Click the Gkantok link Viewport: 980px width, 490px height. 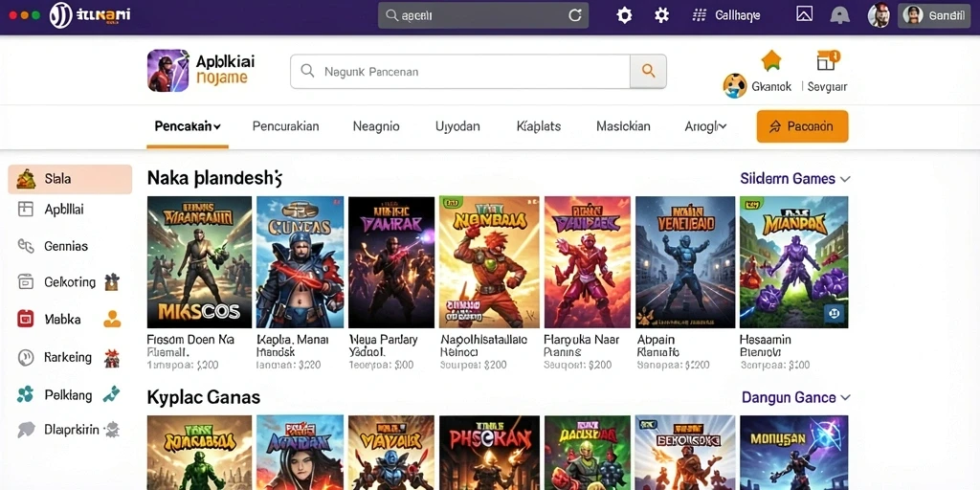click(x=771, y=87)
